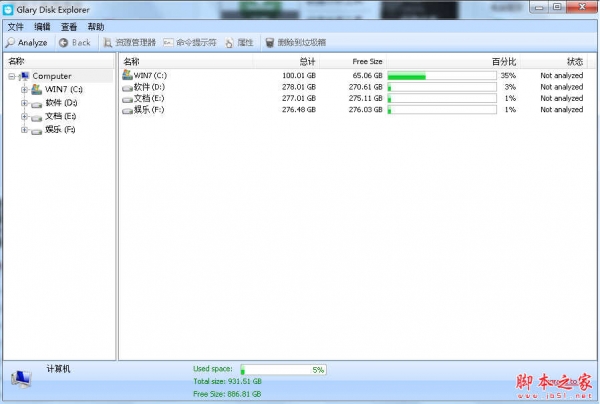600x404 pixels.
Task: Select 软件 (D:) label in the tree
Action: coord(61,103)
